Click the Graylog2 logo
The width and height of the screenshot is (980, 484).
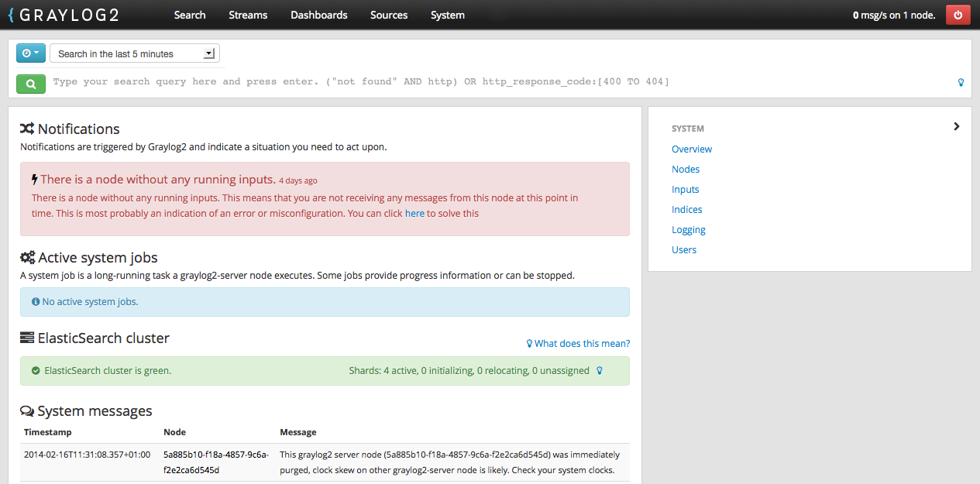(65, 14)
